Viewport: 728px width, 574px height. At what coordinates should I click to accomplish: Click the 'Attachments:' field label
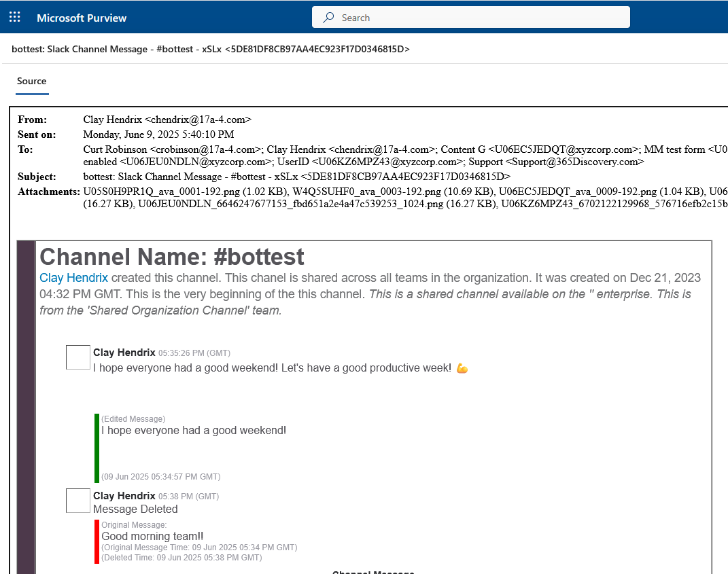(49, 192)
